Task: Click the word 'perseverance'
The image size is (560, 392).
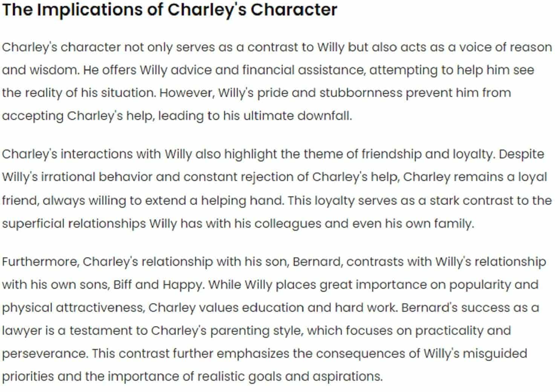Action: coord(45,354)
